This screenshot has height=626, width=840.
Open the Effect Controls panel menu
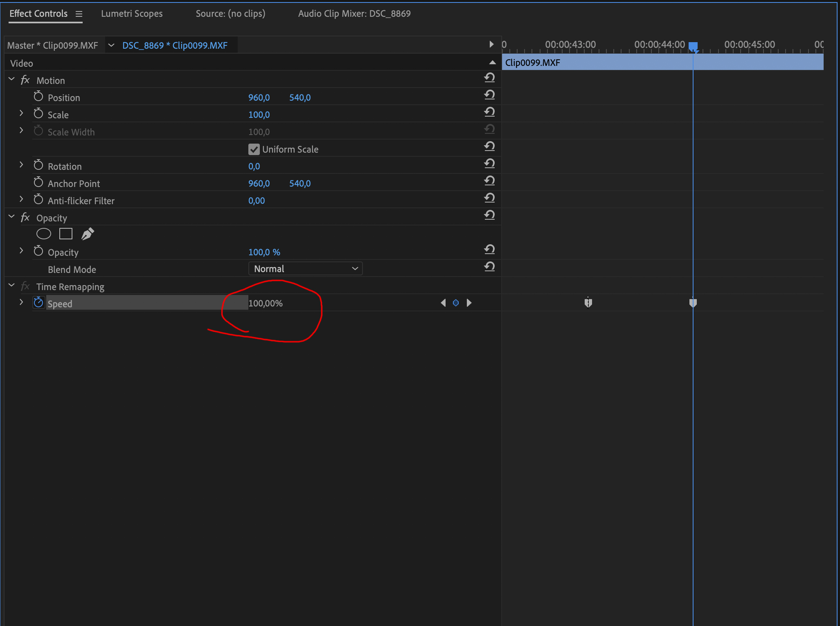click(x=79, y=14)
